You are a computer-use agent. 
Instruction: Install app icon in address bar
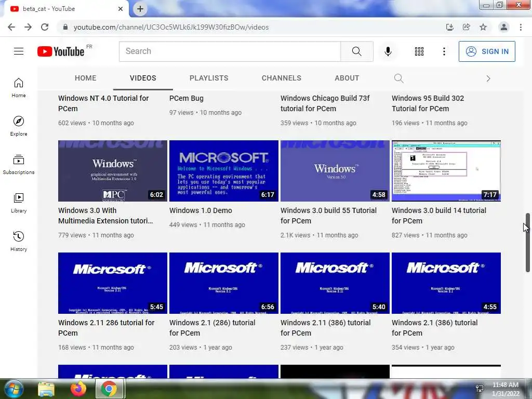click(450, 27)
